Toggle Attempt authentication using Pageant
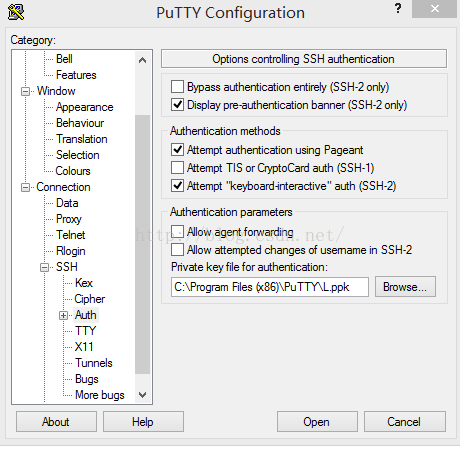 (x=177, y=150)
